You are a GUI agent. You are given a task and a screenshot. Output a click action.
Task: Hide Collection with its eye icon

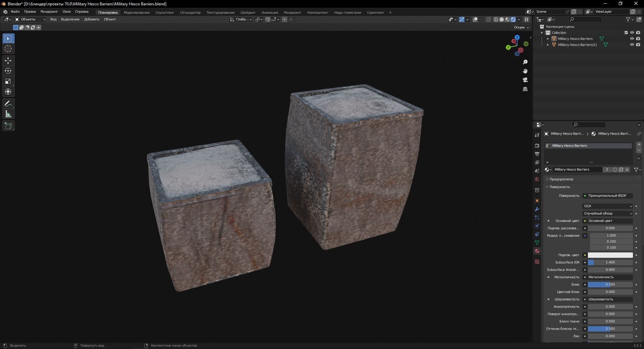point(632,33)
